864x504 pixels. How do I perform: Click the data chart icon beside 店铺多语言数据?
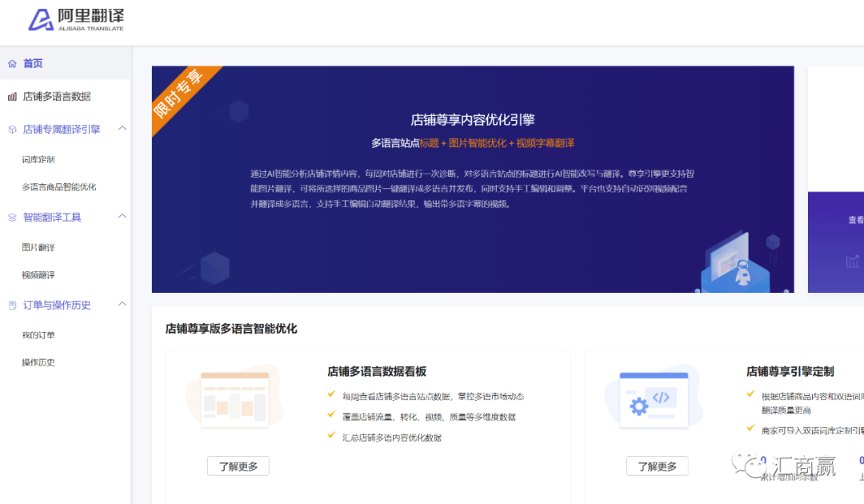(x=12, y=96)
